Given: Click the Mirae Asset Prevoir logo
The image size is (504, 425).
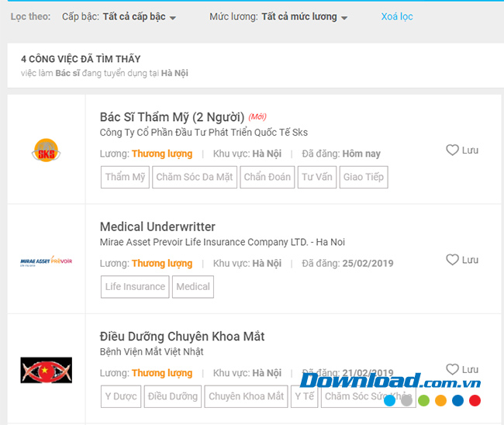Looking at the screenshot, I should pos(47,261).
